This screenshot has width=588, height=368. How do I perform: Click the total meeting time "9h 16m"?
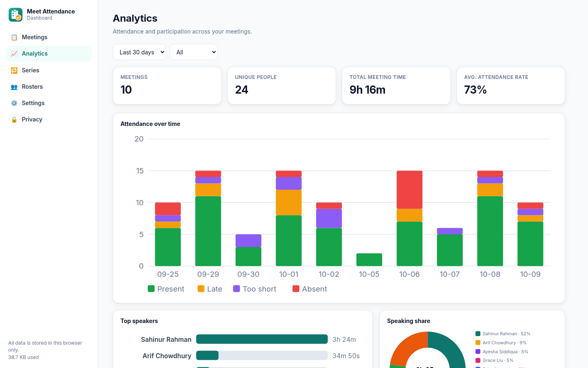click(367, 90)
